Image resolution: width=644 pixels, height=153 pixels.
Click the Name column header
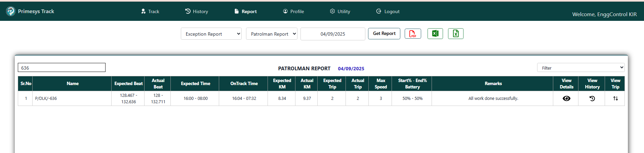point(72,84)
